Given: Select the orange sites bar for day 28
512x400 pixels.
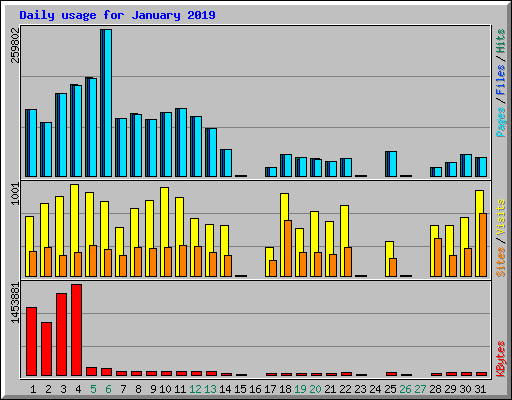Looking at the screenshot, I should [438, 257].
